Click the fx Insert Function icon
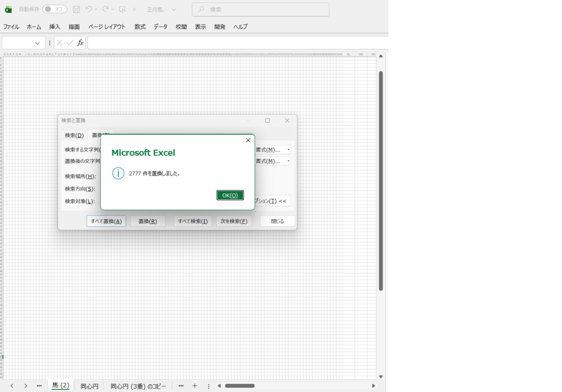Image resolution: width=562 pixels, height=392 pixels. coord(80,43)
